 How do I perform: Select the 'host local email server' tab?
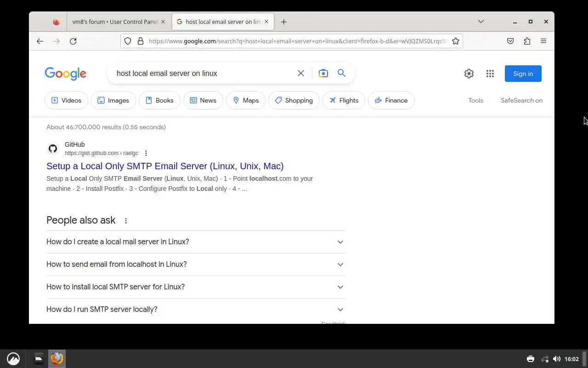[223, 22]
